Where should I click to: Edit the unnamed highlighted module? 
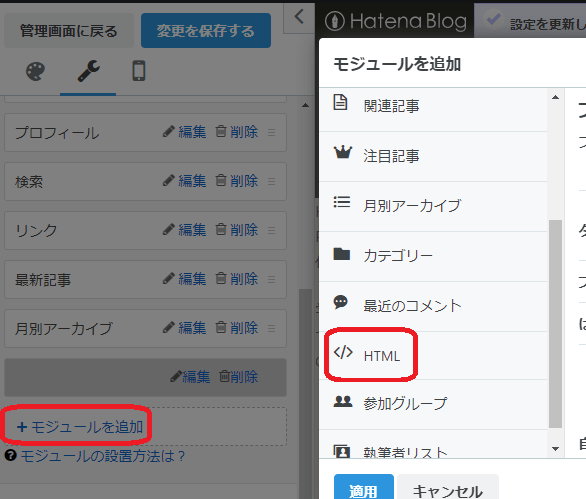(x=190, y=377)
